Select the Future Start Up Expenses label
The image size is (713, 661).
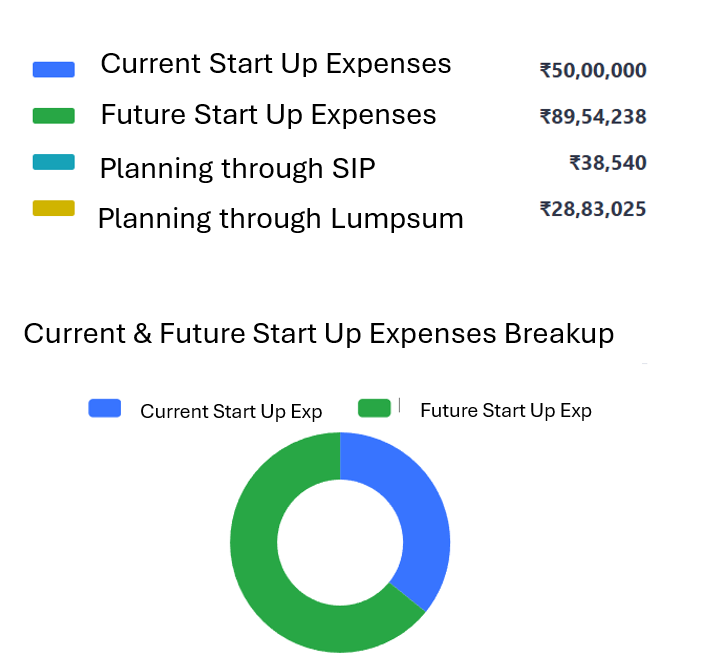[x=268, y=115]
